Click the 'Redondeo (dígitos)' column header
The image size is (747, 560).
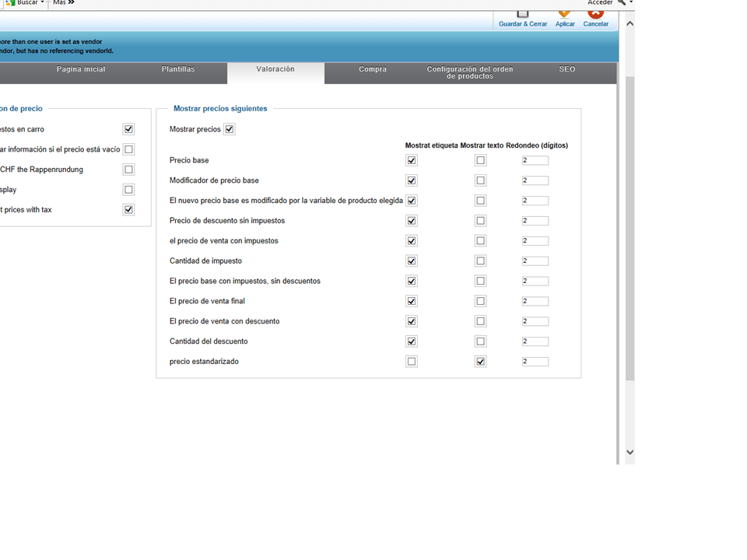(x=537, y=145)
